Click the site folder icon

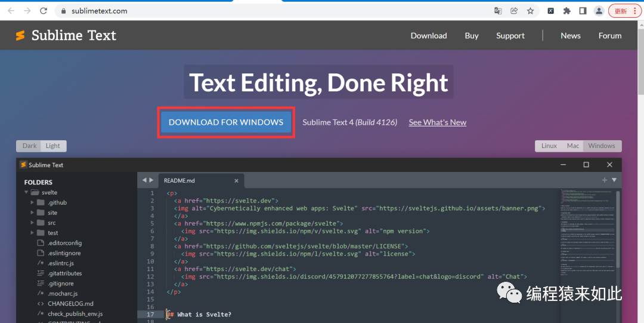(41, 213)
